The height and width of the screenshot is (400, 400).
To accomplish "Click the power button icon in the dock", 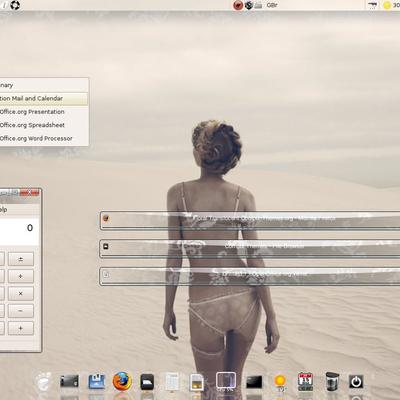I will pyautogui.click(x=356, y=382).
